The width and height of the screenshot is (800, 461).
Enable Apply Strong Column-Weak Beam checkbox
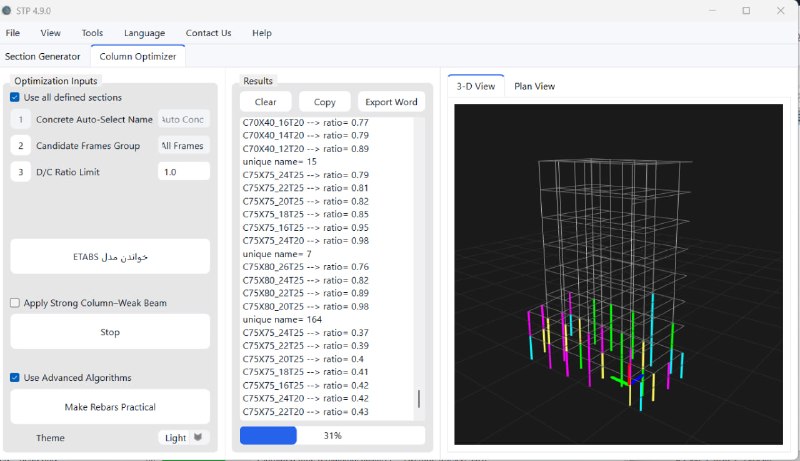pos(15,303)
